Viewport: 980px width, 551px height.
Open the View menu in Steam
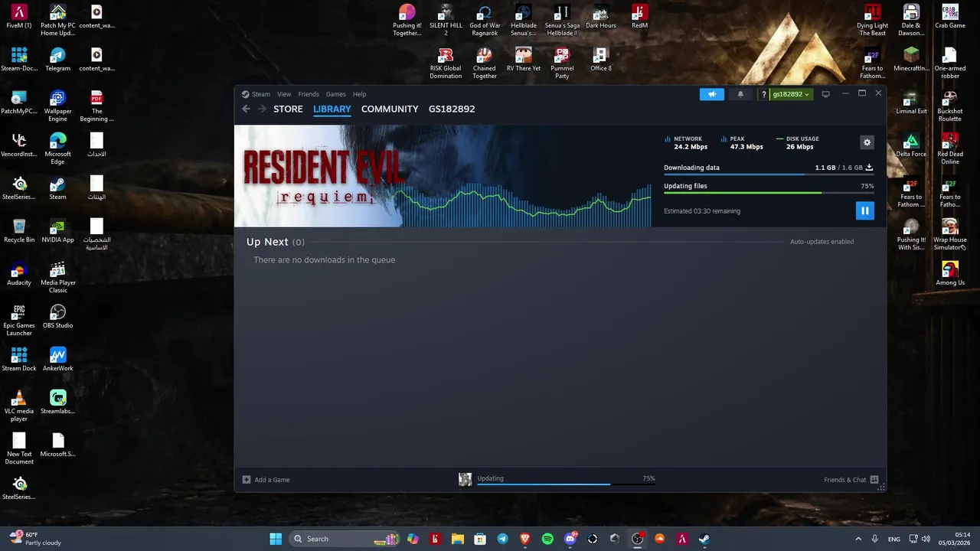pyautogui.click(x=284, y=94)
